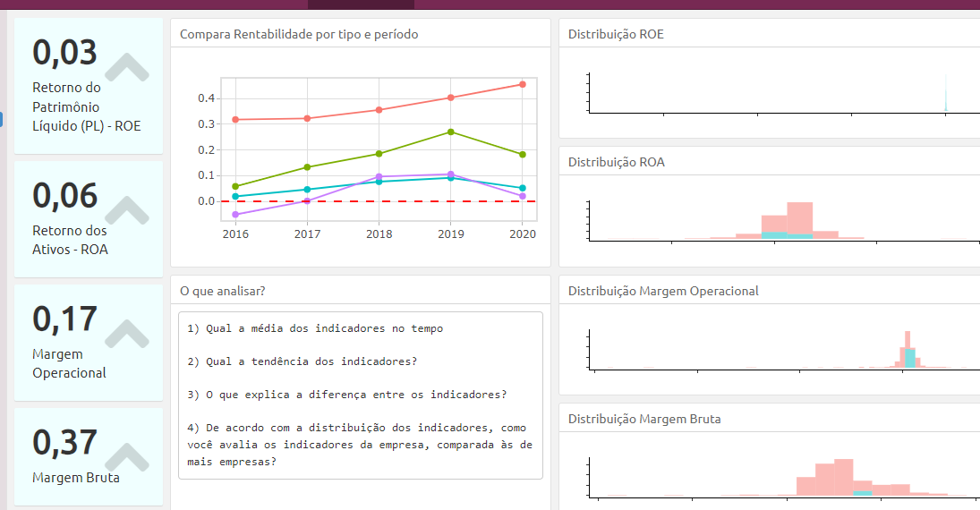Click the cyan bar in Margem Operacional histogram

(x=910, y=358)
